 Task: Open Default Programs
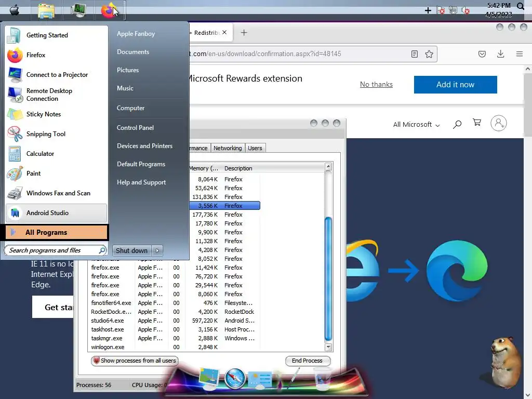(x=141, y=164)
